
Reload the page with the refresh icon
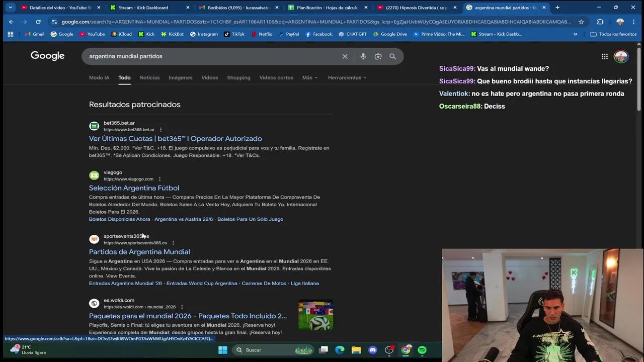tap(38, 22)
